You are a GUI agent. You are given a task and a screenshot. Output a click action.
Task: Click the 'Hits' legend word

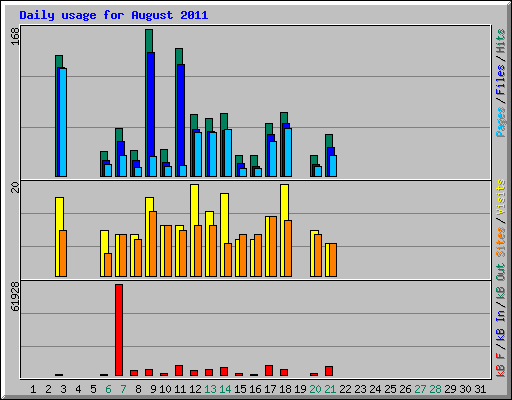501,41
